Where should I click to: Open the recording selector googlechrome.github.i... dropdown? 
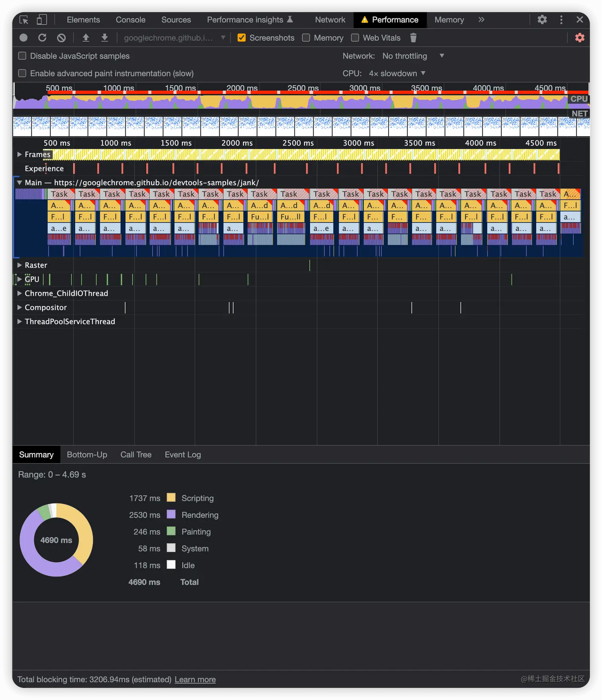[x=174, y=38]
